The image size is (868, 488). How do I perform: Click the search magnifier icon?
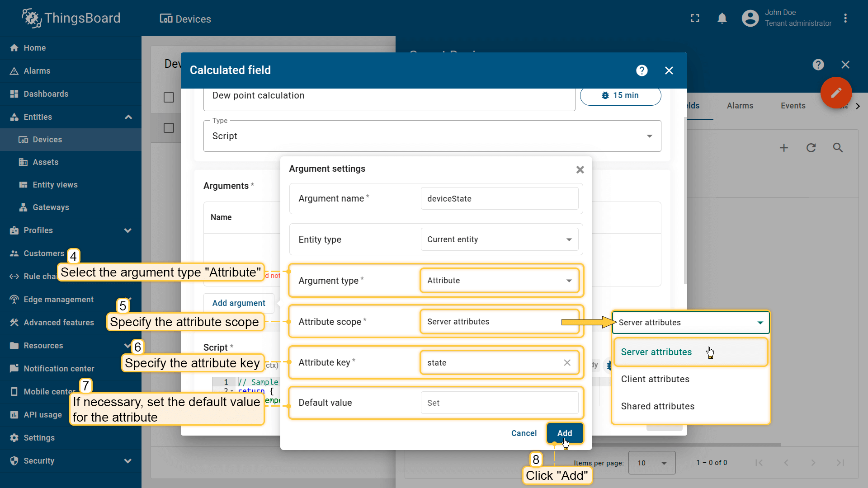pyautogui.click(x=838, y=148)
